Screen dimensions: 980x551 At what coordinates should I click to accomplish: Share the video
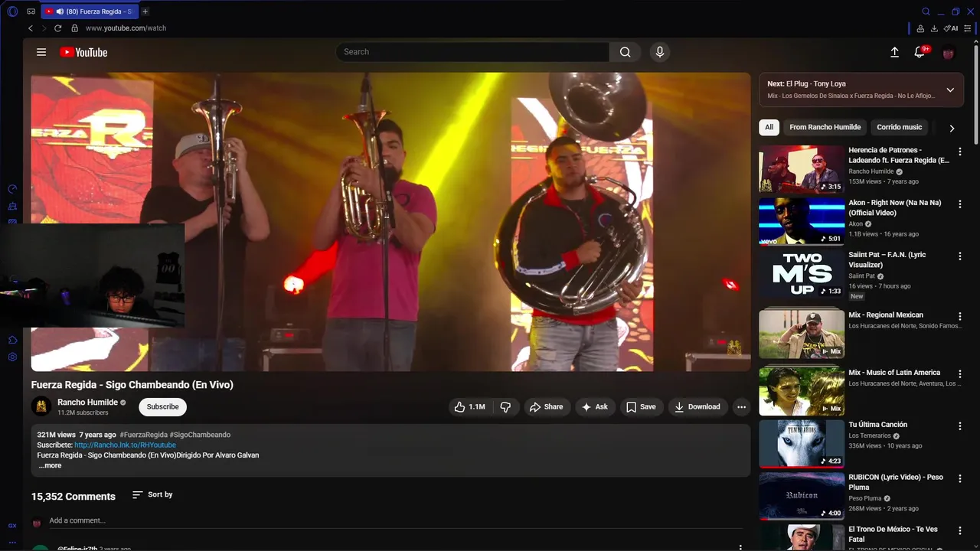[546, 407]
